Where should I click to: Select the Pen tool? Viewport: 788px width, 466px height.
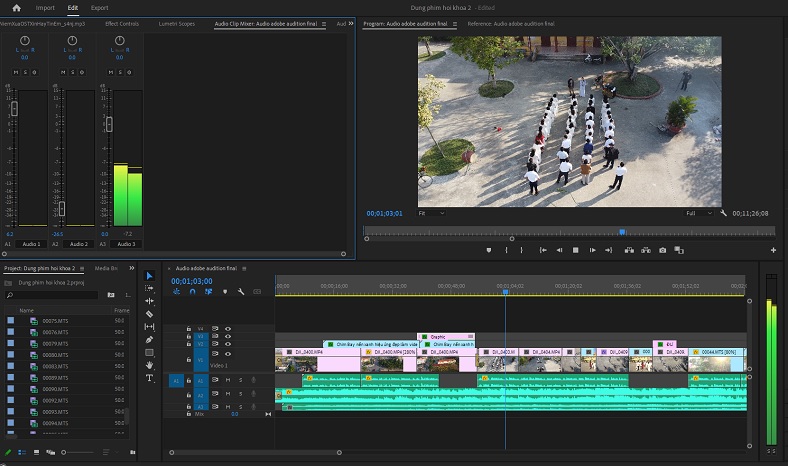coord(150,340)
